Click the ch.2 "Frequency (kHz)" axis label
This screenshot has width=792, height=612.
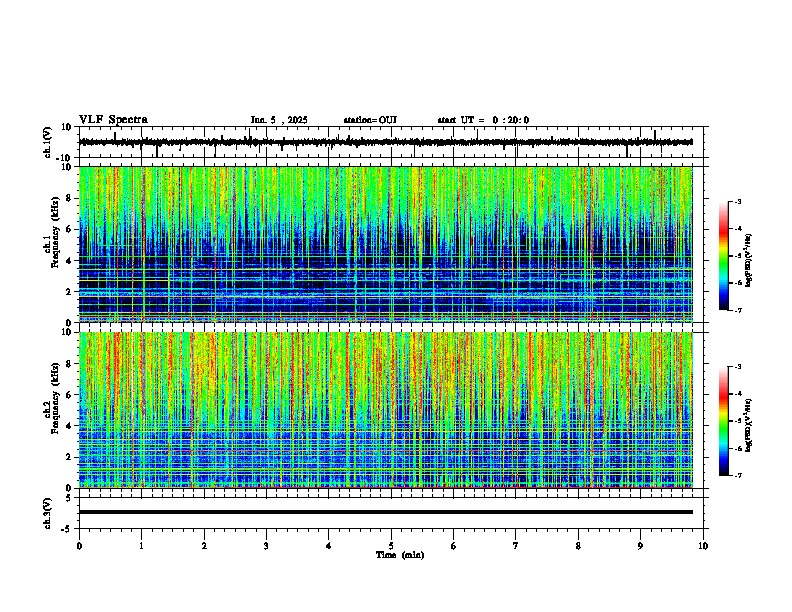[x=55, y=398]
